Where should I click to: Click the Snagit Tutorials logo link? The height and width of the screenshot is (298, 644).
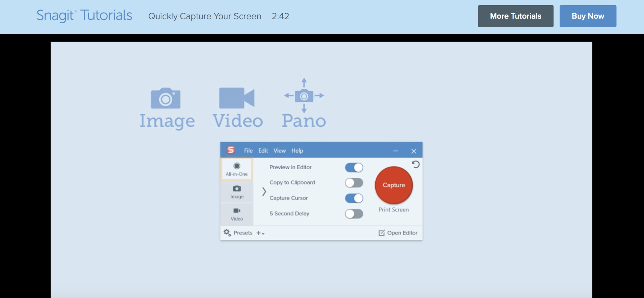click(x=84, y=15)
